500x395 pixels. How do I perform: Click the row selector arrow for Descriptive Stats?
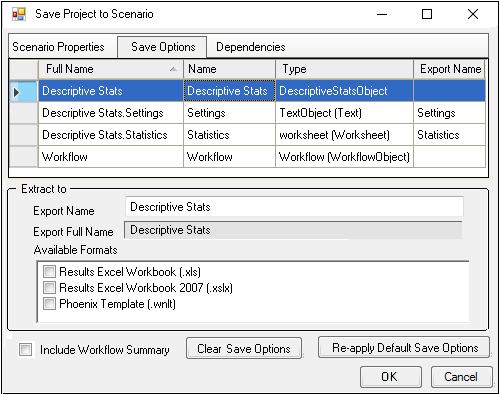tap(17, 92)
